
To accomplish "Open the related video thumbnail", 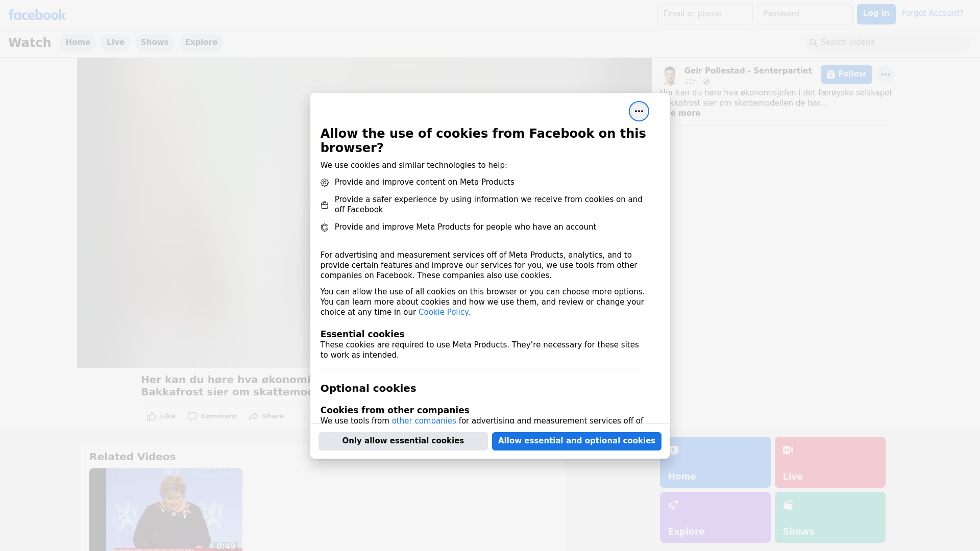I will 166,509.
